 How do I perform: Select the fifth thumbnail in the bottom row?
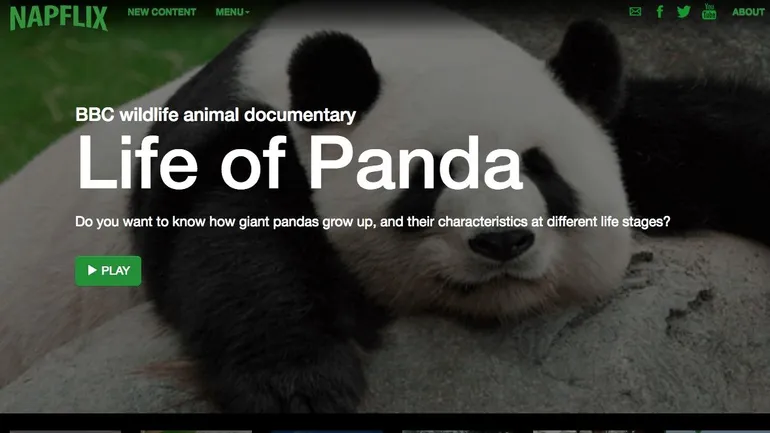click(x=588, y=432)
